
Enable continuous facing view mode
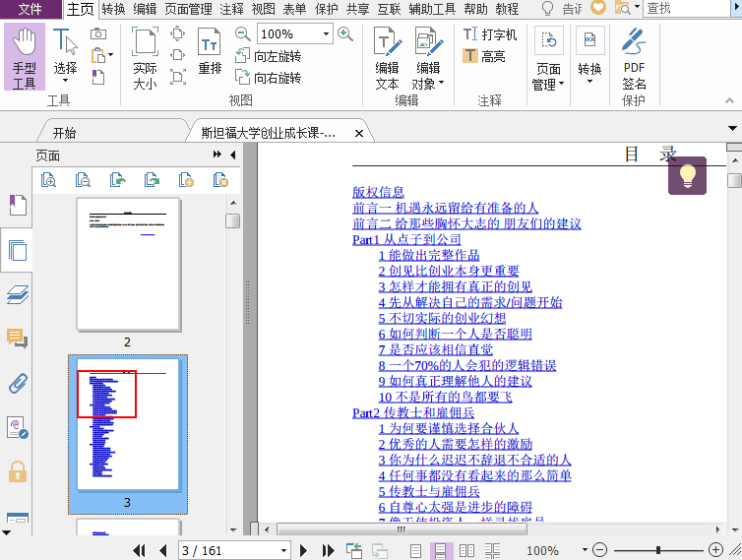click(x=492, y=550)
